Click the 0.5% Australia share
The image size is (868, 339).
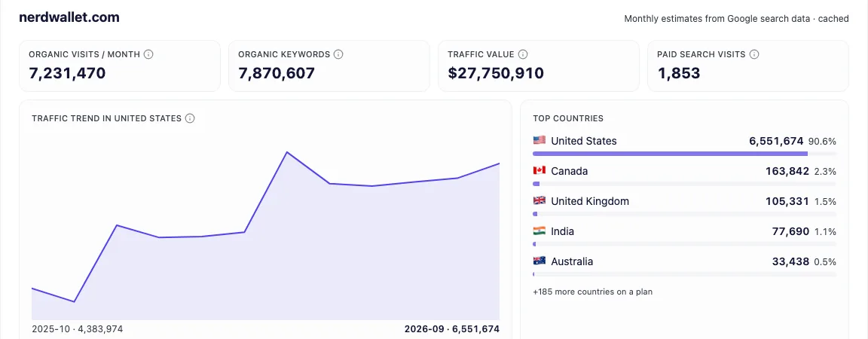(x=825, y=261)
